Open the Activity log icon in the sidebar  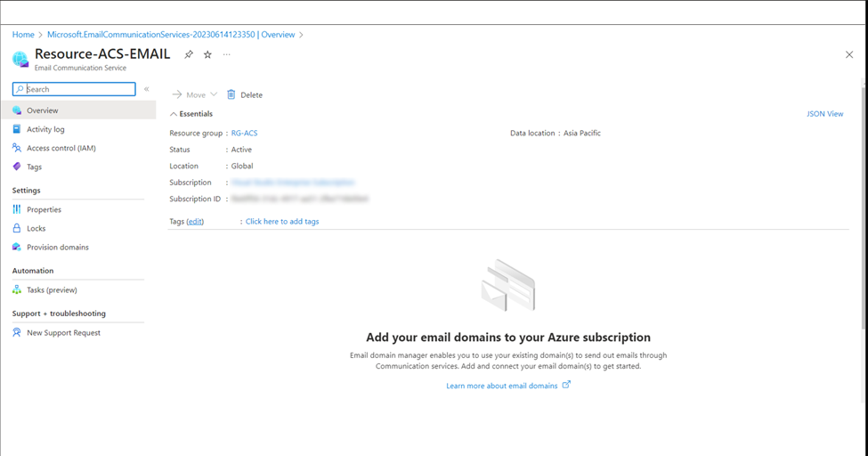point(17,129)
